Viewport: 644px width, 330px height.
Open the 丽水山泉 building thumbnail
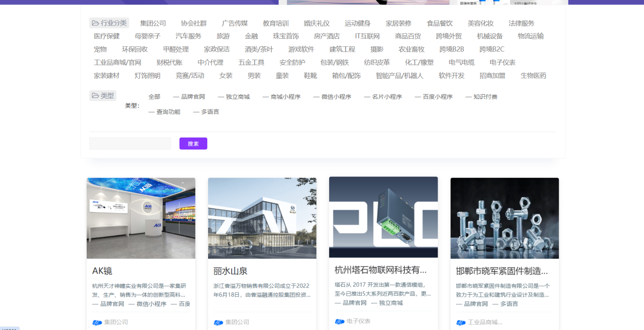[262, 218]
